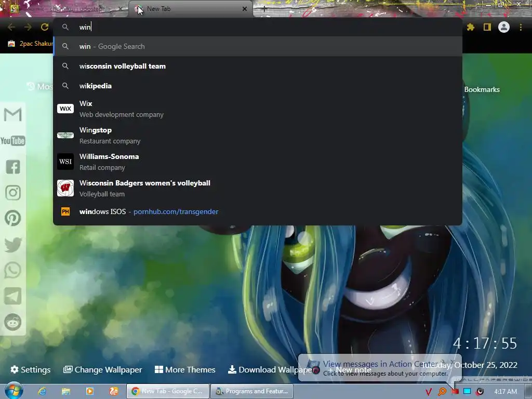Click the Windows Start orb
The height and width of the screenshot is (399, 532).
(x=14, y=391)
